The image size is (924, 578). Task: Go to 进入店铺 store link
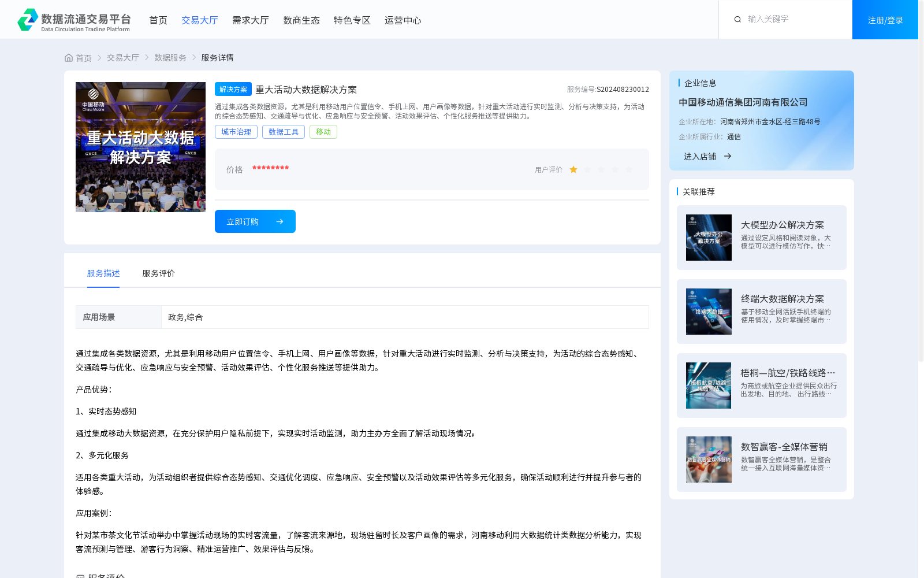tap(700, 157)
